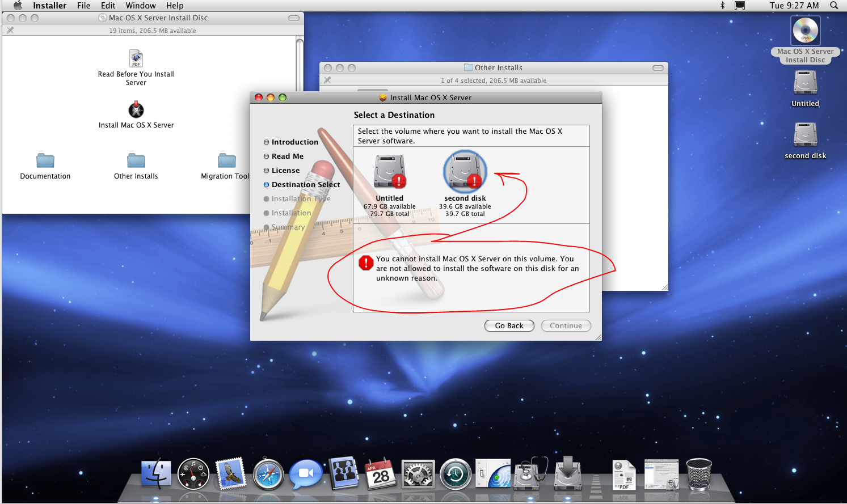Viewport: 847px width, 504px height.
Task: Open the minimized document window in the Dock
Action: coord(661,475)
